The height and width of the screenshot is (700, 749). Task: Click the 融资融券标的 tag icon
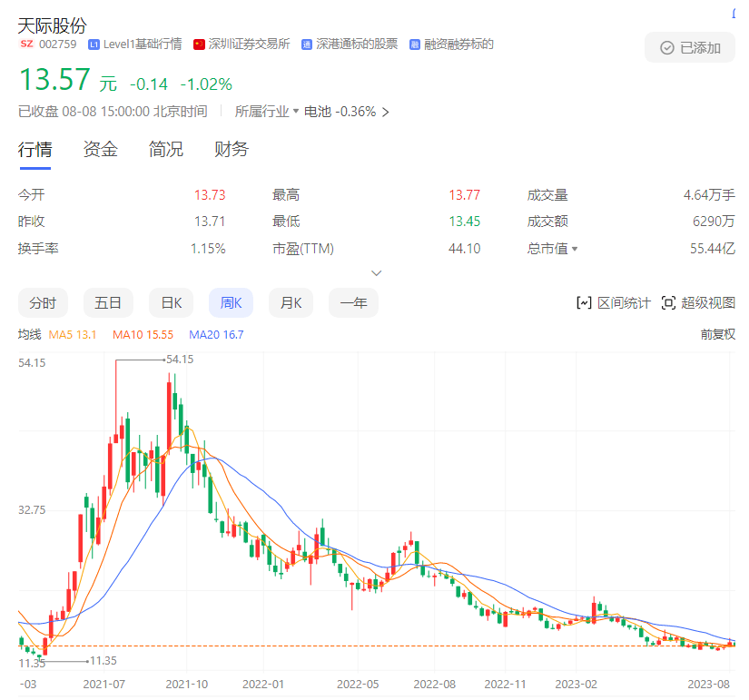pyautogui.click(x=415, y=44)
